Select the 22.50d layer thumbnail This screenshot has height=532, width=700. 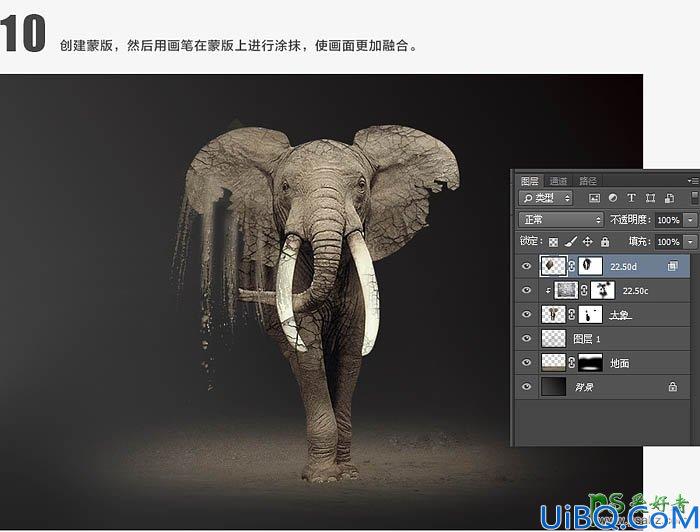[554, 266]
